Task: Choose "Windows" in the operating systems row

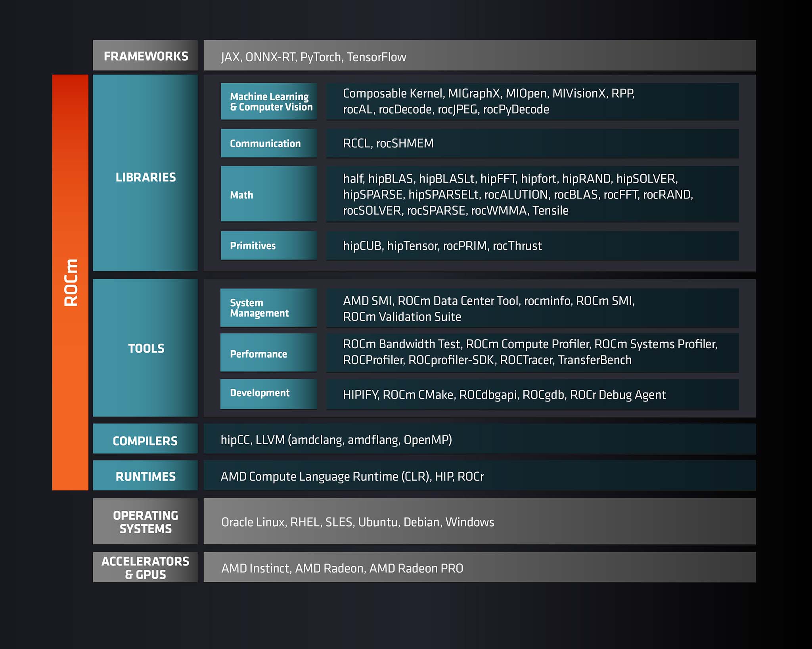Action: tap(470, 522)
